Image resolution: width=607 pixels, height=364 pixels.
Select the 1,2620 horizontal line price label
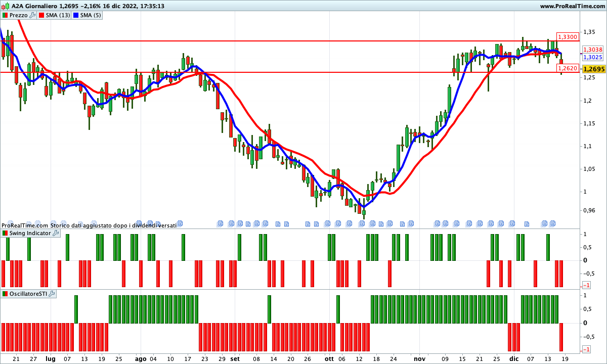click(x=567, y=68)
